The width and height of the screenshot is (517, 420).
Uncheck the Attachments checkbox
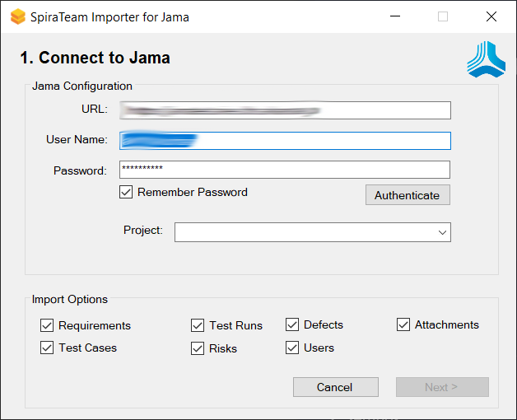click(x=403, y=324)
